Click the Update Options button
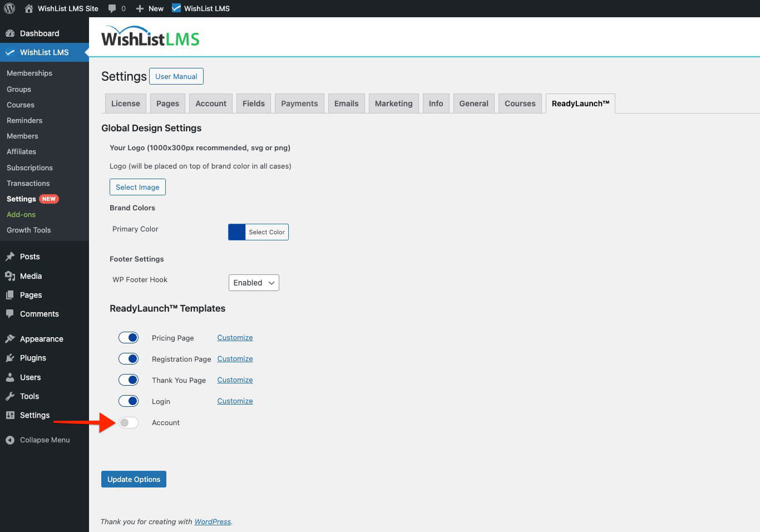The width and height of the screenshot is (760, 532). click(x=134, y=479)
